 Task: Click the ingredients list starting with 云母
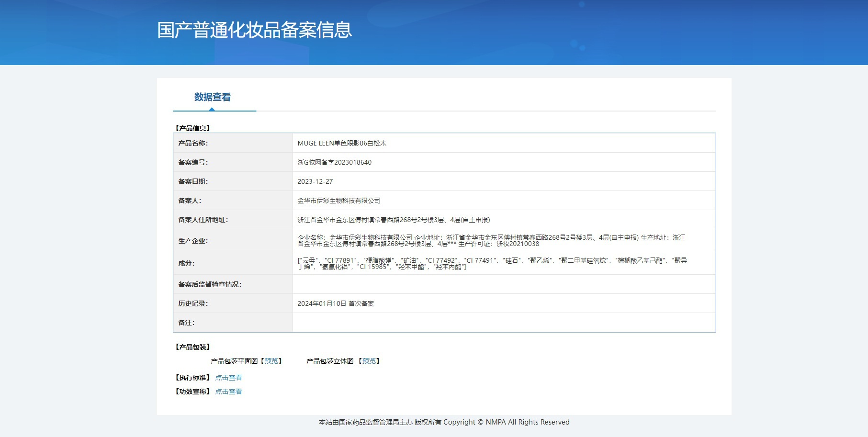click(x=492, y=263)
